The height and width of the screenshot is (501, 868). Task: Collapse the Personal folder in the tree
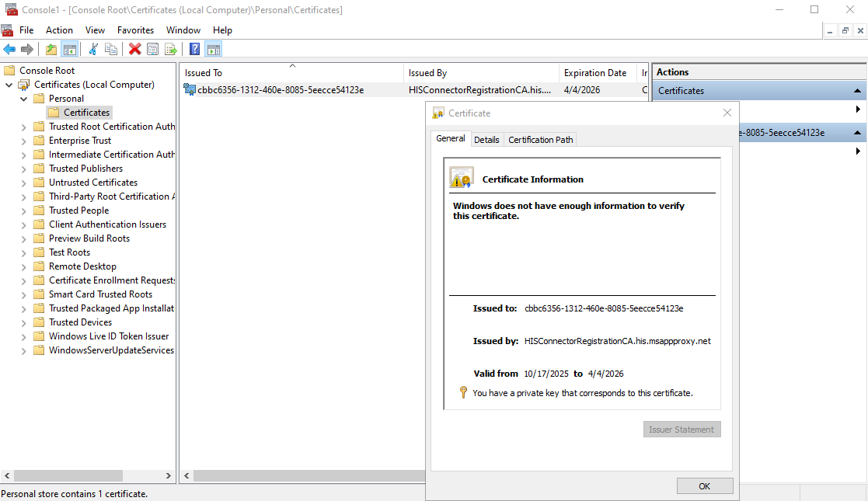(x=23, y=99)
